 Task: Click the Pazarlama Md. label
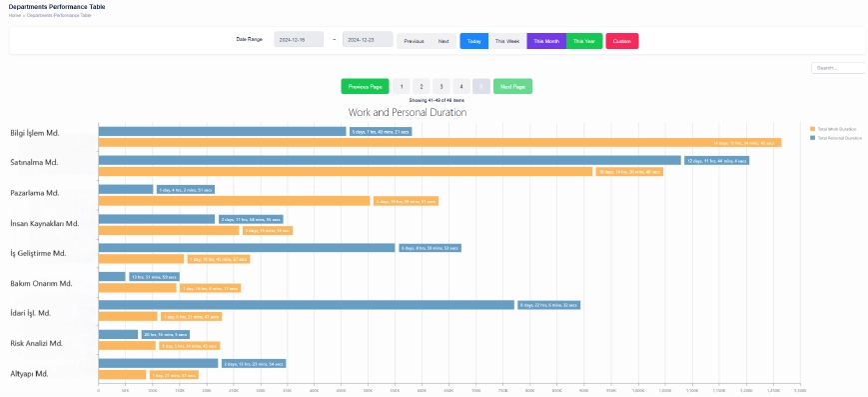click(x=35, y=193)
